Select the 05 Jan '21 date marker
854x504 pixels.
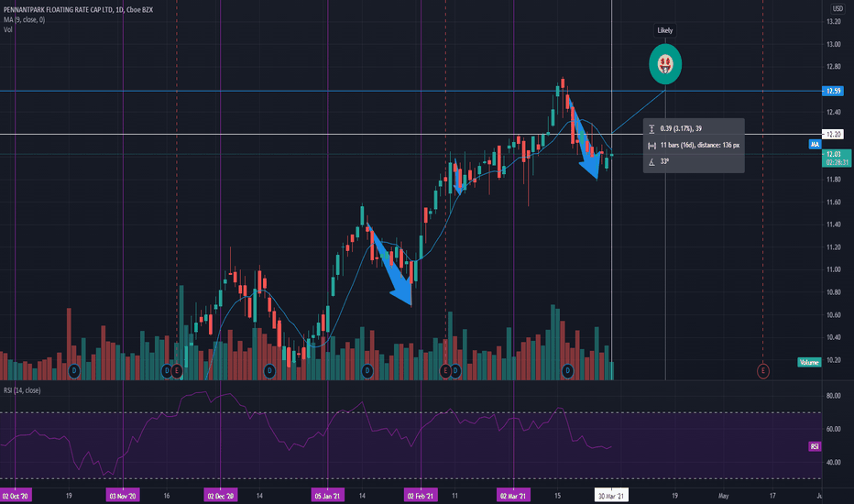[x=327, y=496]
